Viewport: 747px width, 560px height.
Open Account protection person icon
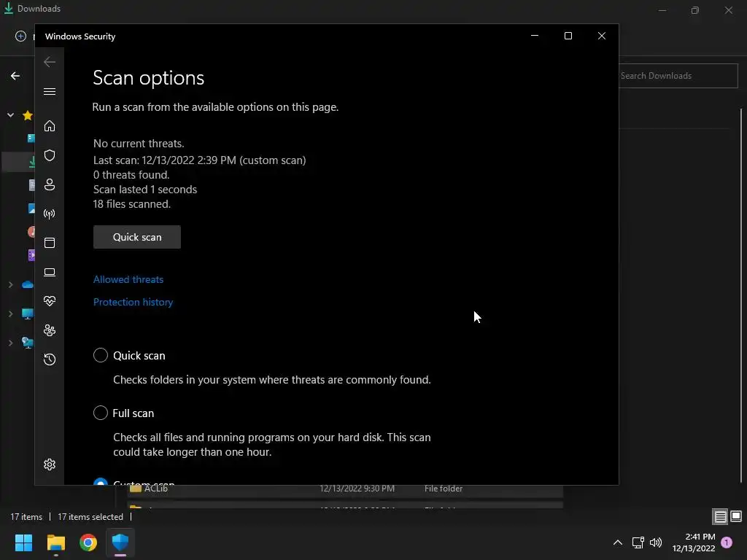click(x=50, y=184)
